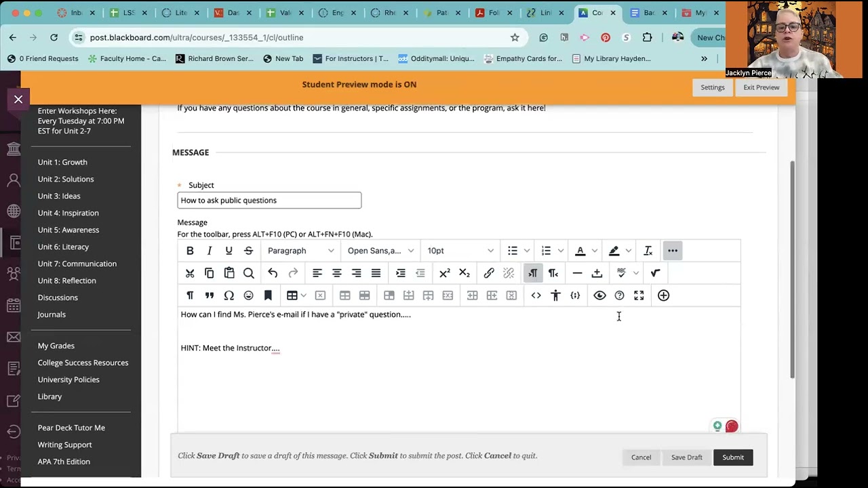The image size is (868, 488).
Task: Apply superscript formatting
Action: [444, 273]
